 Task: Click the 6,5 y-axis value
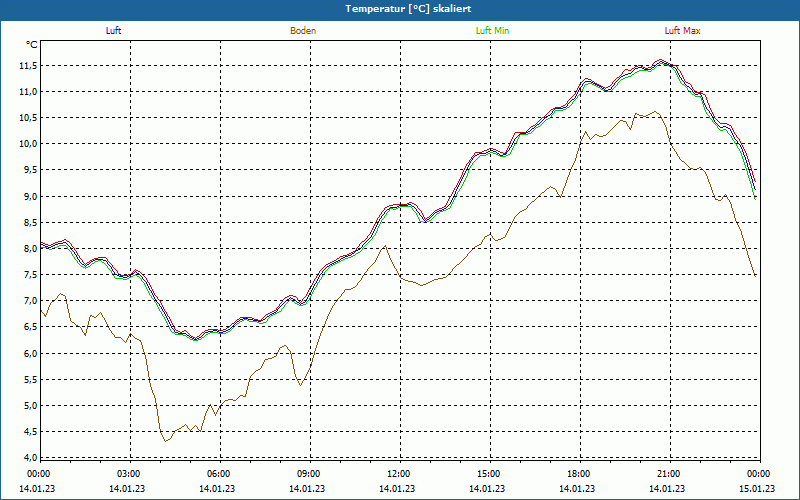tap(30, 327)
